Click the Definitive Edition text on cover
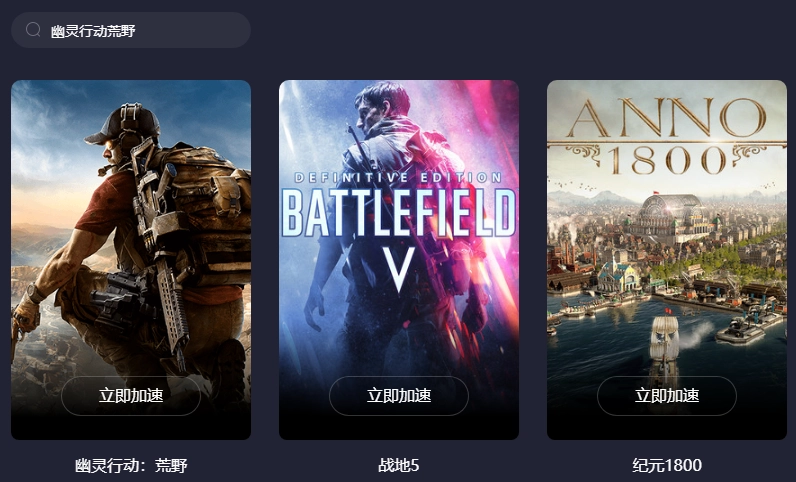This screenshot has width=796, height=482. (399, 178)
